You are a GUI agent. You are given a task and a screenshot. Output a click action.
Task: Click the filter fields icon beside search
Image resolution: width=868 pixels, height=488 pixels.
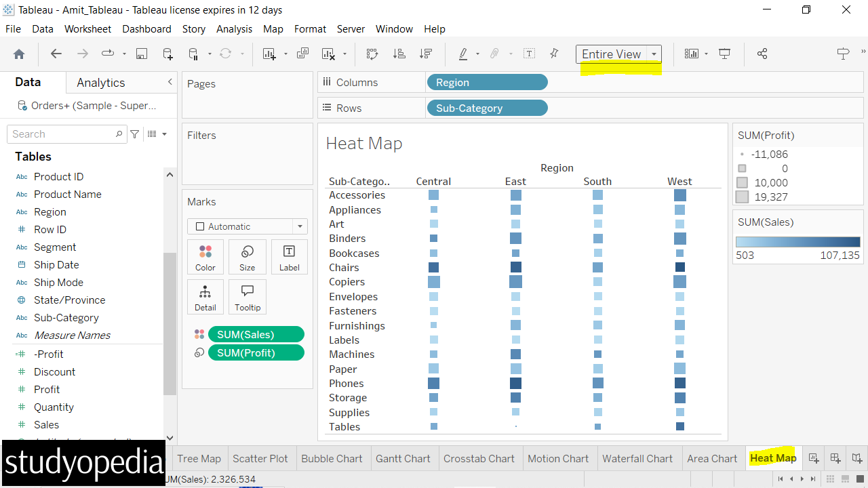[x=135, y=134]
